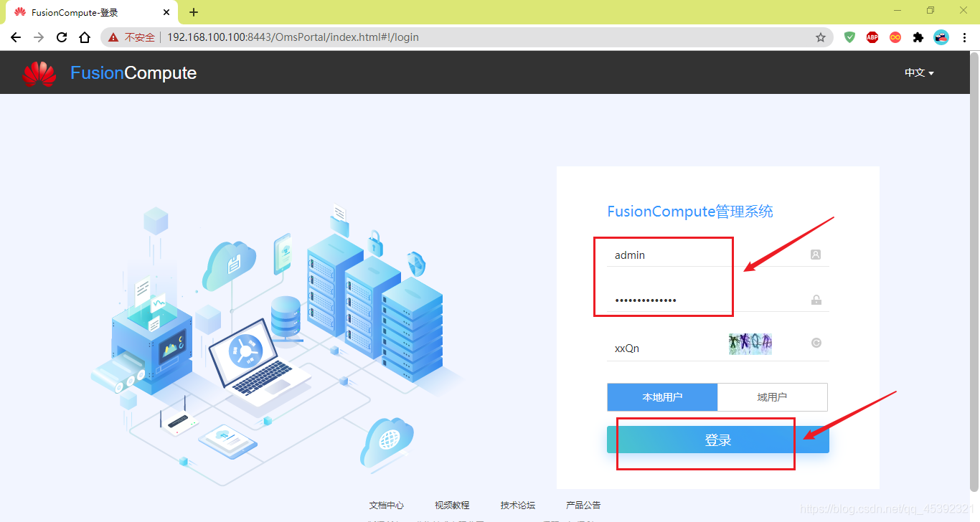Click the address bar URL
Screen dimensions: 980x522
[293, 37]
